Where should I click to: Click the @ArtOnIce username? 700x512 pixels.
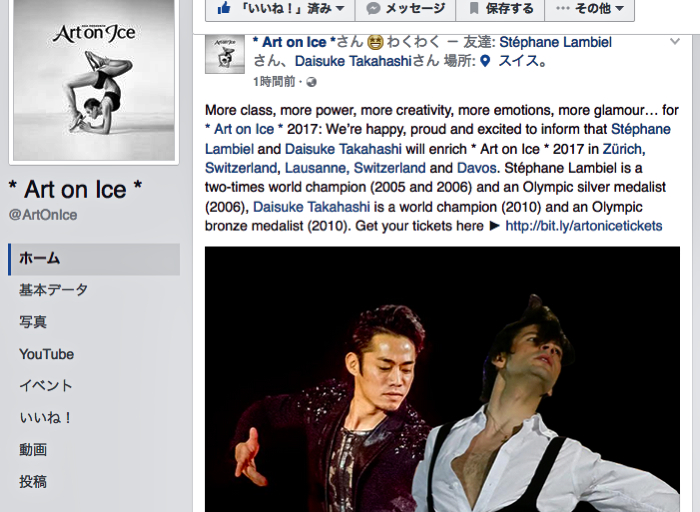(x=43, y=215)
